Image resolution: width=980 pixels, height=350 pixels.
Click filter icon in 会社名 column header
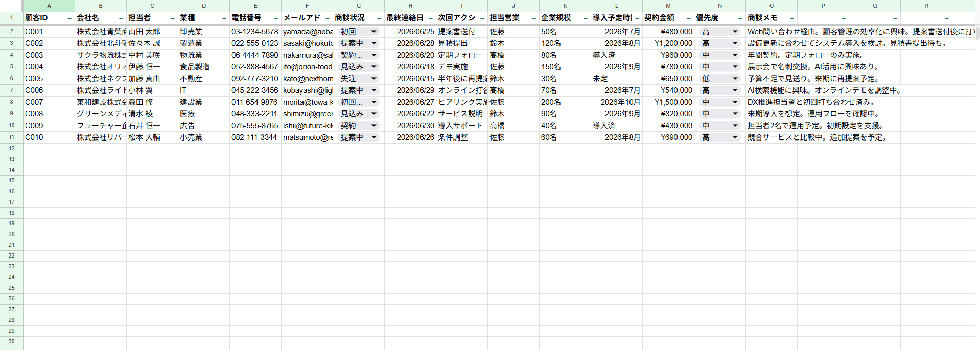click(x=121, y=18)
